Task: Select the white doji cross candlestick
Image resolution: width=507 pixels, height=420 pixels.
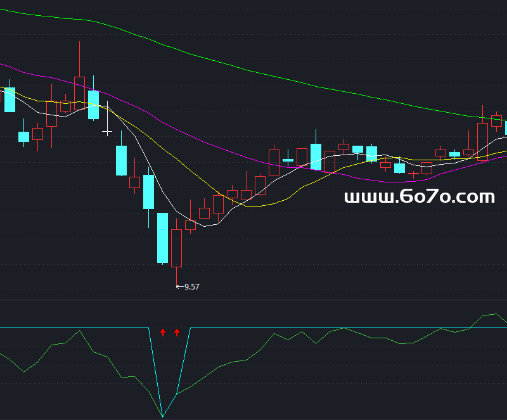Action: point(107,118)
